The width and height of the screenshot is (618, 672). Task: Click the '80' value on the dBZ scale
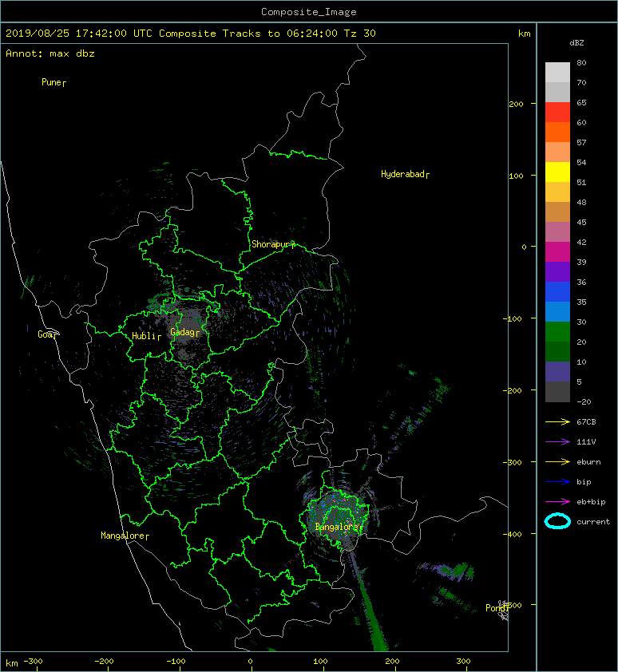(581, 62)
